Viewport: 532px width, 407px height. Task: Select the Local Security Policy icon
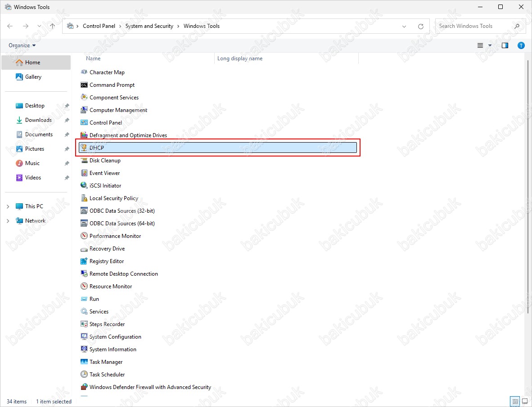[84, 198]
